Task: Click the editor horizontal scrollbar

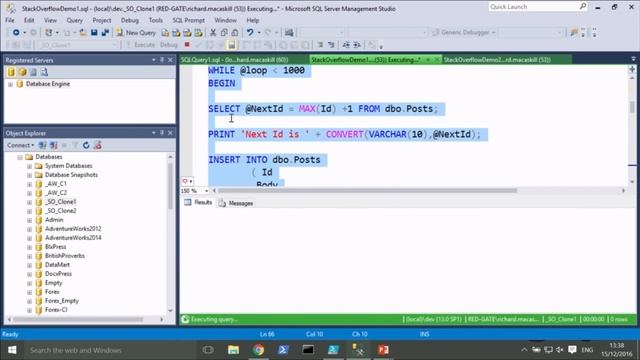Action: pyautogui.click(x=367, y=190)
